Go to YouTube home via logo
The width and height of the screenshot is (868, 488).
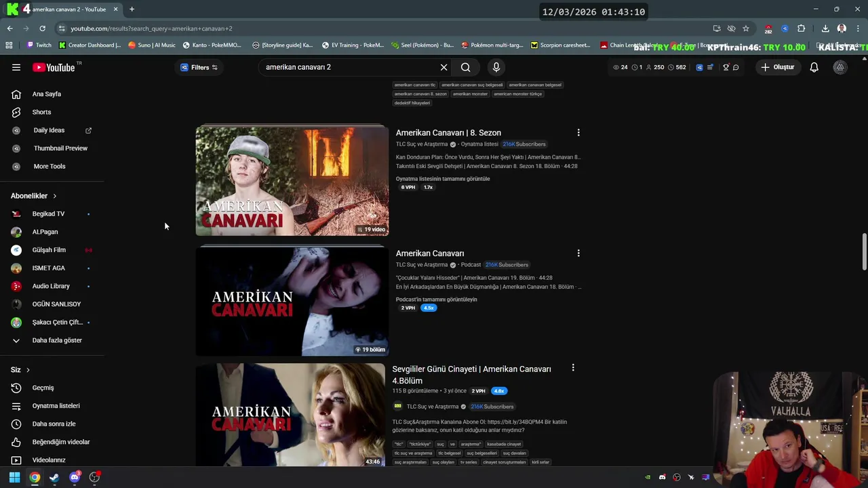point(54,67)
